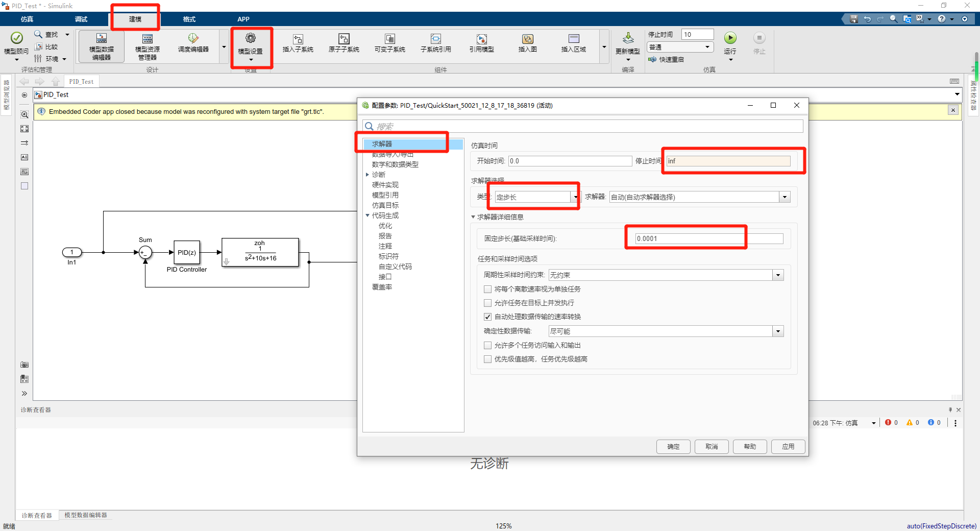The width and height of the screenshot is (980, 531).
Task: Click the dialog 停止时间 field showing inf
Action: [x=728, y=161]
